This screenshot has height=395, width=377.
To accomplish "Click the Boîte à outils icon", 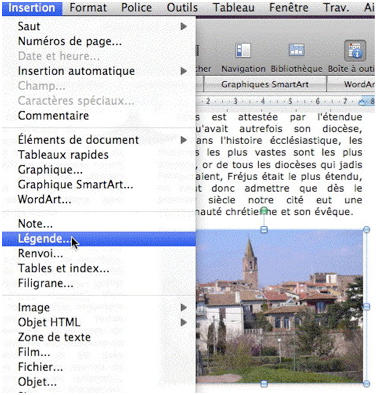I will click(355, 51).
